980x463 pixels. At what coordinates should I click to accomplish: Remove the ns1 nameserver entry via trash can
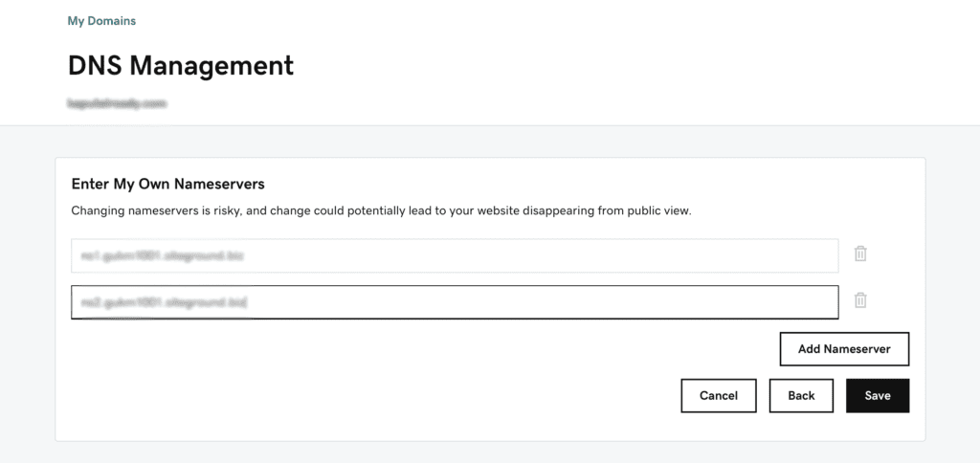pos(860,254)
